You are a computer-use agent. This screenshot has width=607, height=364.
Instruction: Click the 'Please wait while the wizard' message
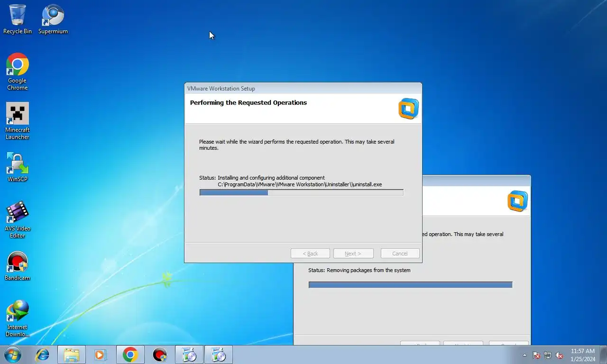[x=296, y=145]
